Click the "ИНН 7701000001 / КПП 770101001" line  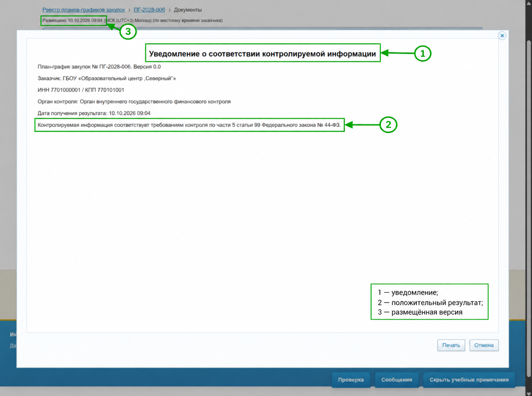coord(81,90)
